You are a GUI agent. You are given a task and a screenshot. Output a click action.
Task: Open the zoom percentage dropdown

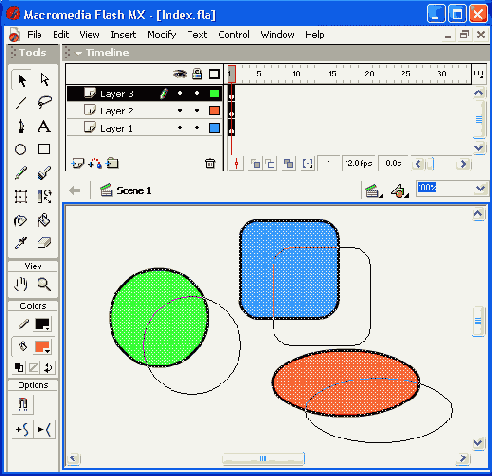pyautogui.click(x=480, y=188)
